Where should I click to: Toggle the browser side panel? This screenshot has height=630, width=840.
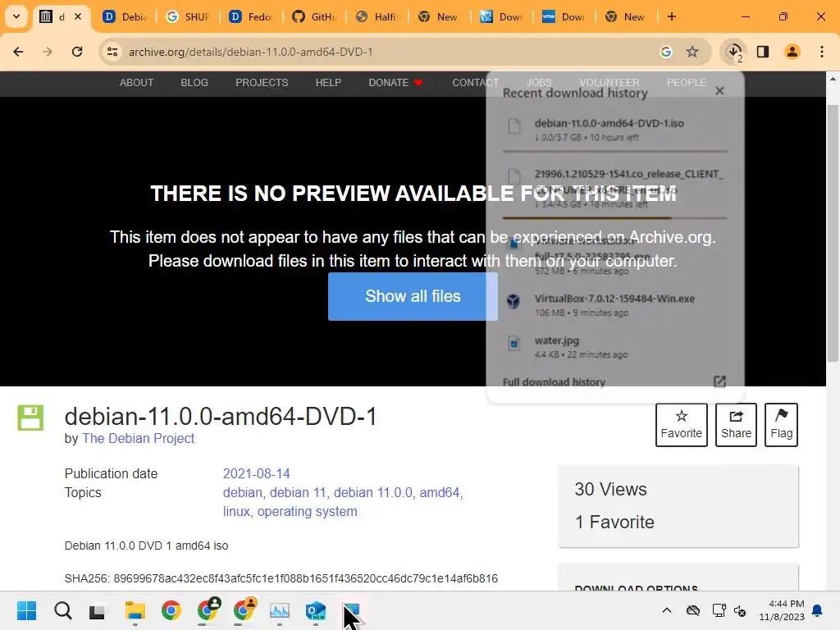pyautogui.click(x=763, y=52)
